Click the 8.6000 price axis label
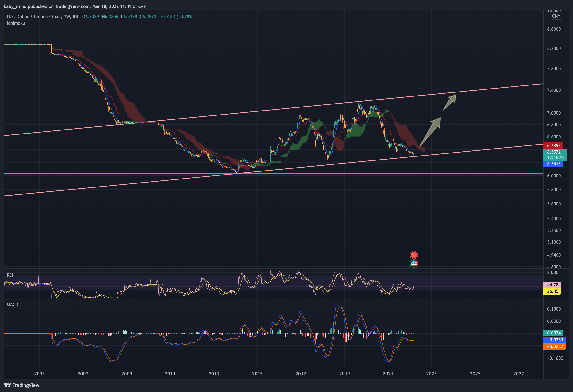Screen dimensions: 573x392 click(x=554, y=29)
